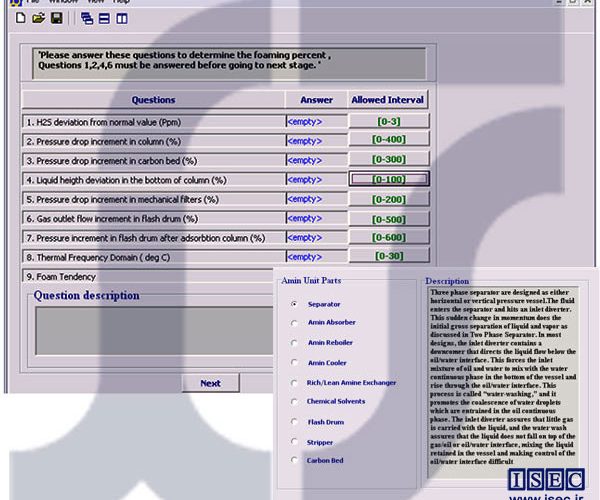Focus answer field for mechanical filters question
The image size is (600, 500).
316,199
